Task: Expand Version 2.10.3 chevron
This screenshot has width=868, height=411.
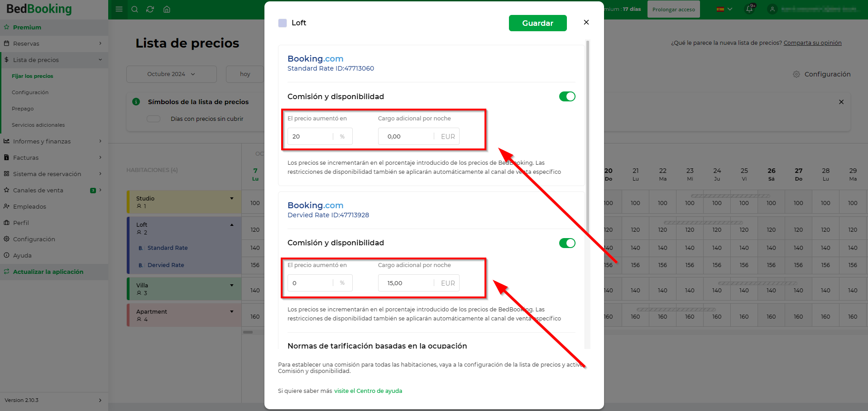Action: pos(100,400)
